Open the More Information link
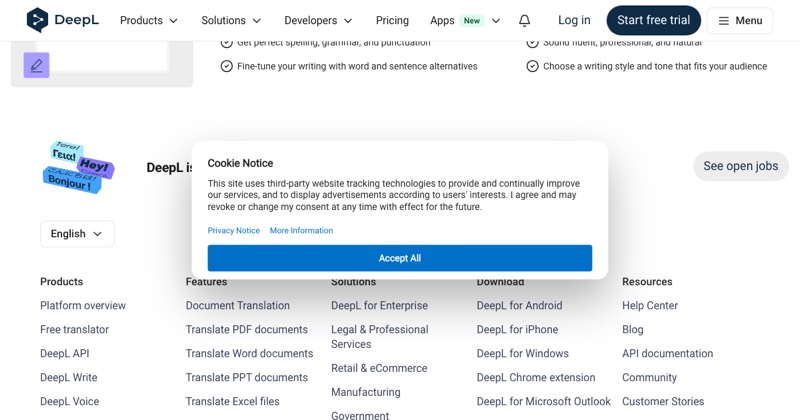 301,231
